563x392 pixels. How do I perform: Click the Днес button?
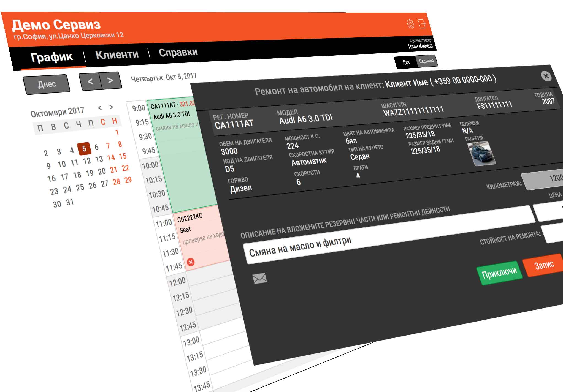click(x=47, y=84)
